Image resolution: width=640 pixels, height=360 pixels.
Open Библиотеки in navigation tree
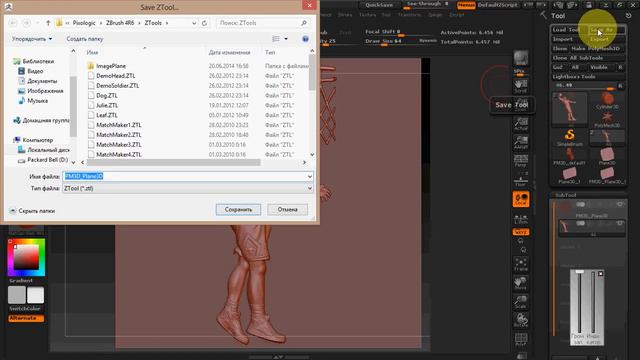tap(38, 61)
